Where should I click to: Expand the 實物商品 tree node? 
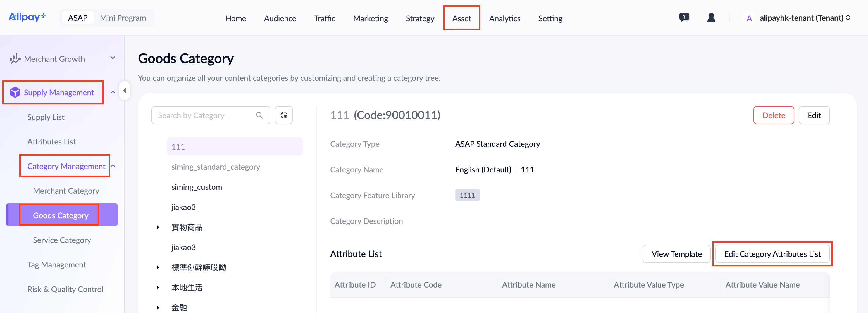click(x=158, y=227)
